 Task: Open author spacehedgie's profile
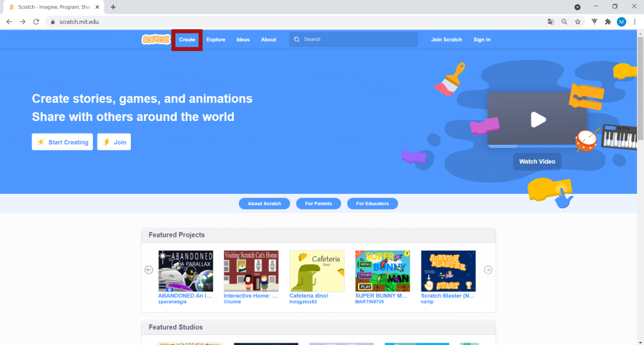click(x=172, y=302)
